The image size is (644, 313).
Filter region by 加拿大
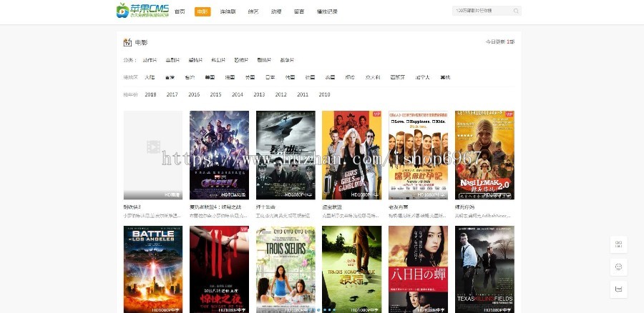[422, 77]
